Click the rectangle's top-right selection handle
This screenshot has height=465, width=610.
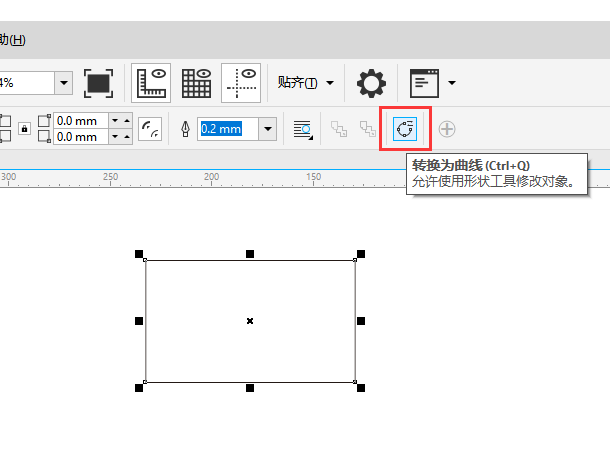coord(361,254)
